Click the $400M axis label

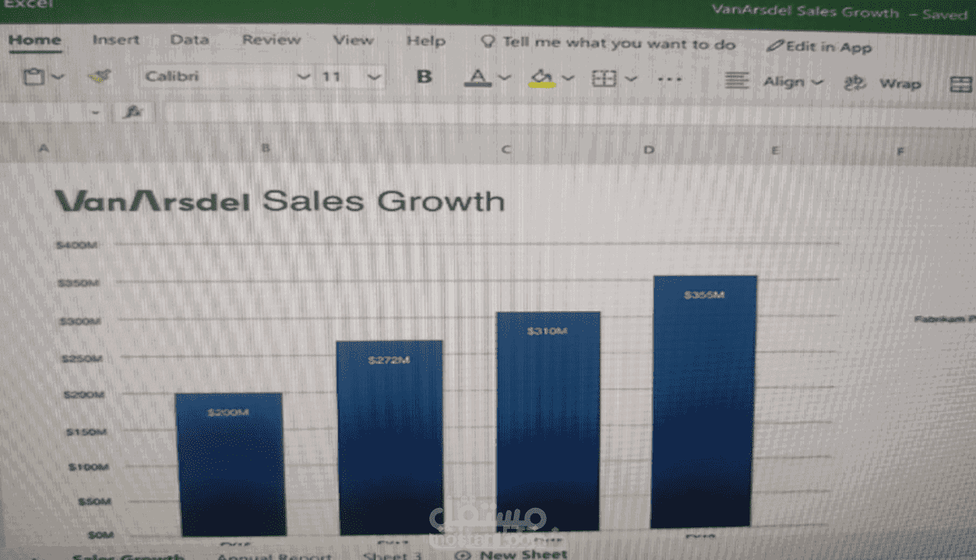click(x=76, y=245)
